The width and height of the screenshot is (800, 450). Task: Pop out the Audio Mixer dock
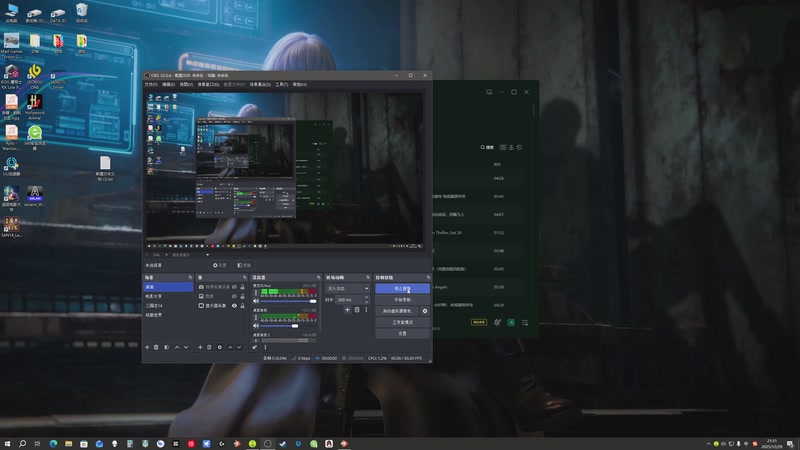[x=318, y=278]
